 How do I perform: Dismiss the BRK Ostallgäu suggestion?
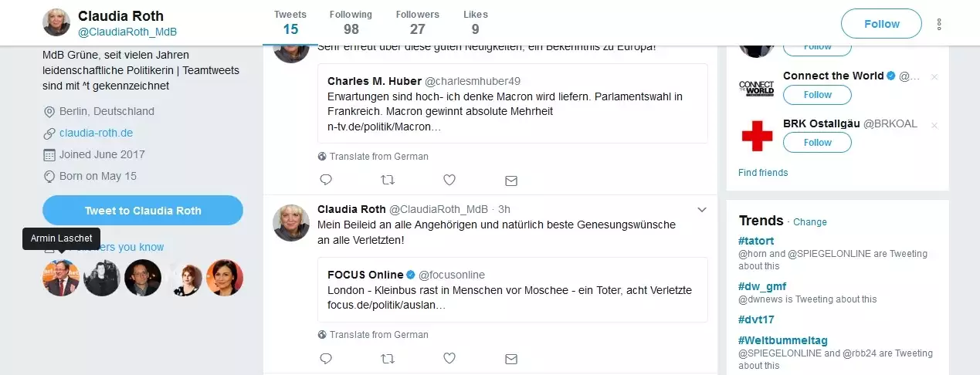tap(934, 125)
